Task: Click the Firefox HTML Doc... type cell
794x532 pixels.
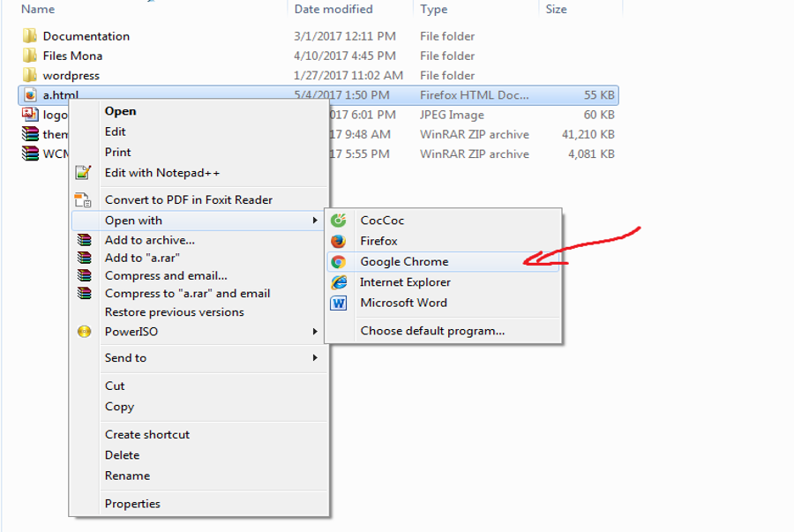Action: click(x=474, y=95)
